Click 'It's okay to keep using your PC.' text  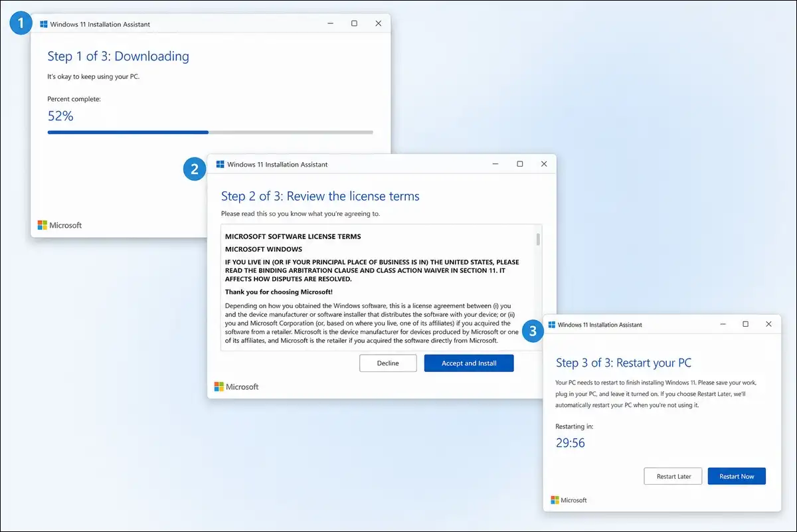[x=94, y=76]
